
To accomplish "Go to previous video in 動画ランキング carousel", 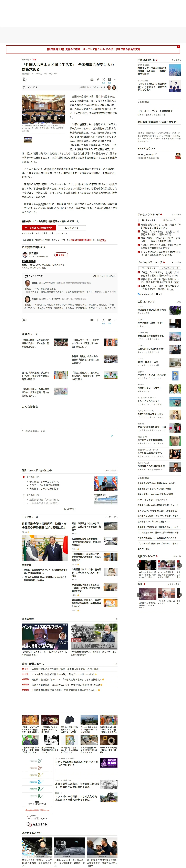I will click(139, 565).
